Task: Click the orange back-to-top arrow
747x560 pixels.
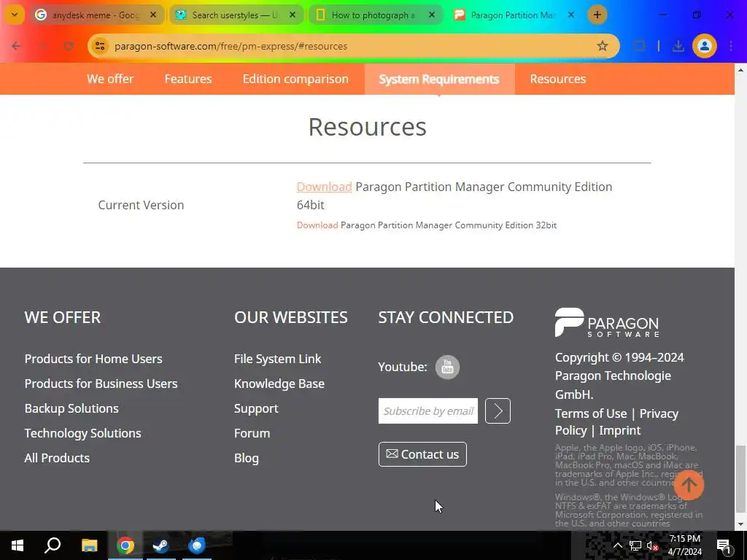Action: click(689, 485)
